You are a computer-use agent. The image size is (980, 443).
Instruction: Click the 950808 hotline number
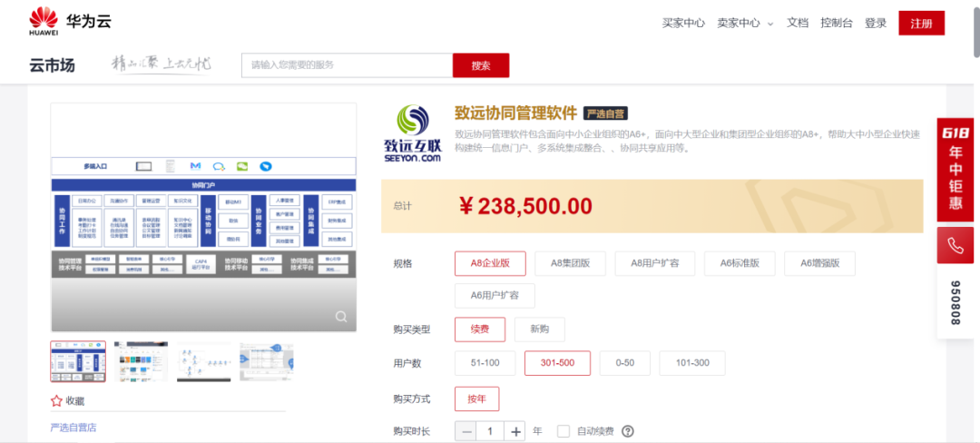pos(955,301)
